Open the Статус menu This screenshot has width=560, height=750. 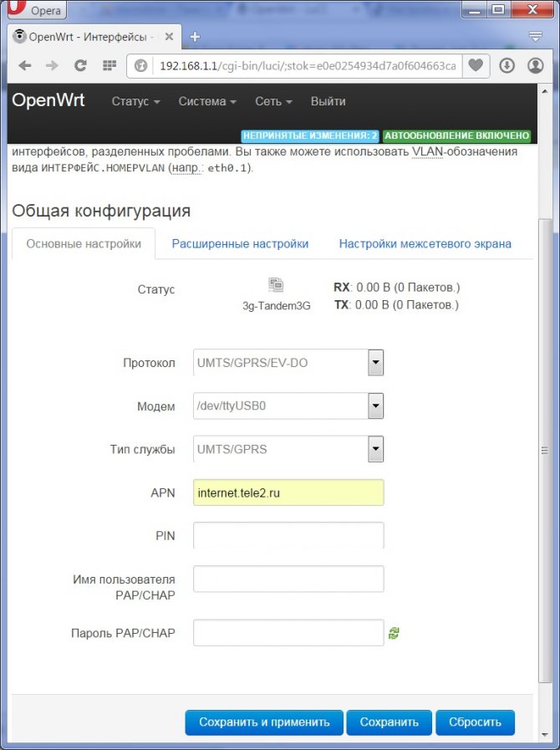(x=135, y=101)
